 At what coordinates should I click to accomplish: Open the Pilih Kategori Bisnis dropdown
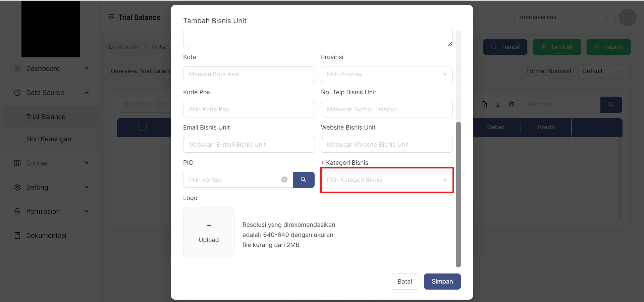pyautogui.click(x=386, y=180)
